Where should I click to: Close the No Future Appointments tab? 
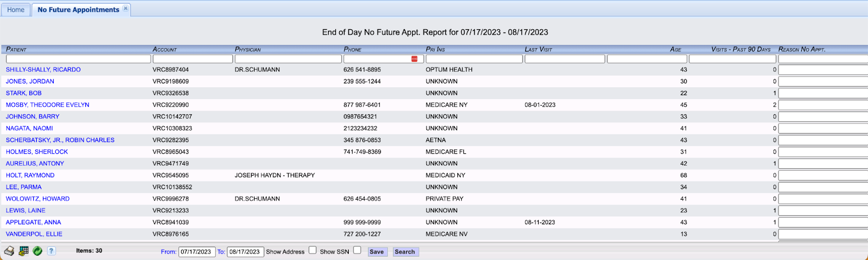tap(126, 9)
